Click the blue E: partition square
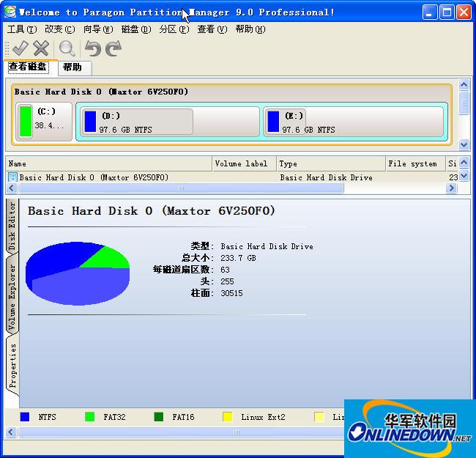The image size is (476, 458). 273,122
